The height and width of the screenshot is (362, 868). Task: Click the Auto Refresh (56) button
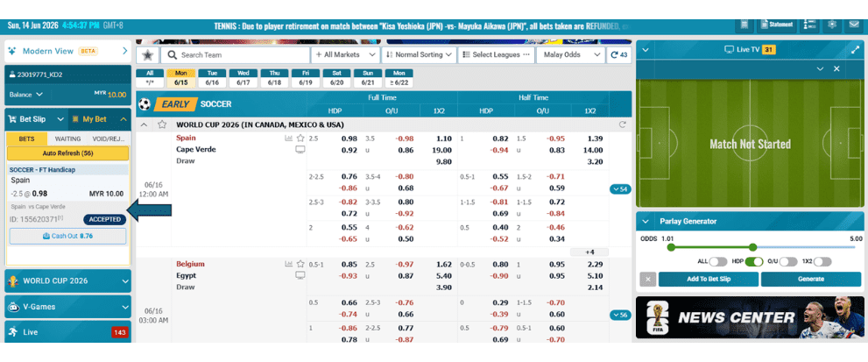(67, 153)
